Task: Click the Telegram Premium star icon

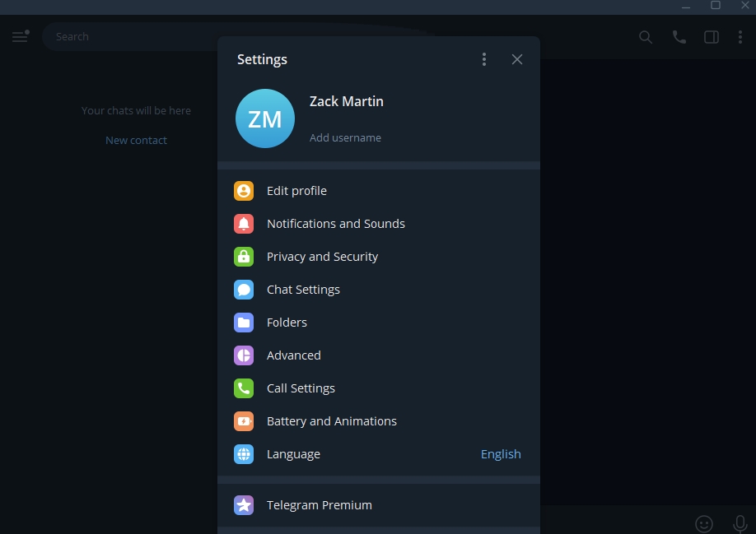Action: click(244, 505)
